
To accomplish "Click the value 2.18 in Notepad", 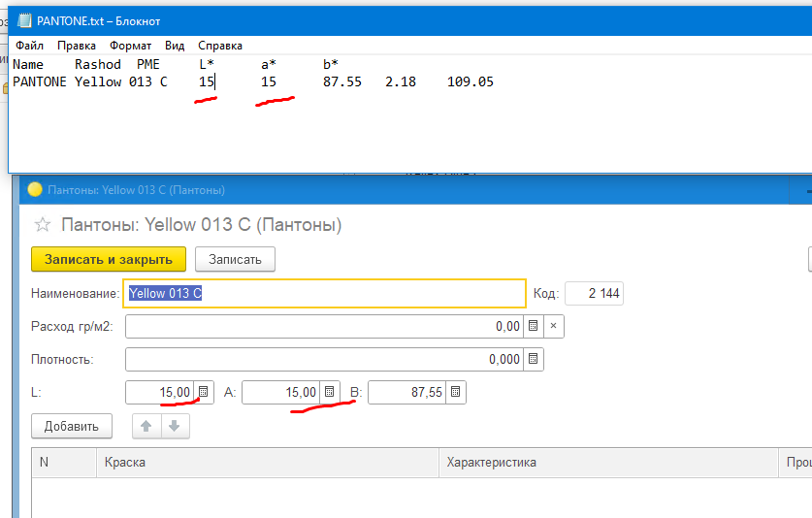I will (401, 81).
